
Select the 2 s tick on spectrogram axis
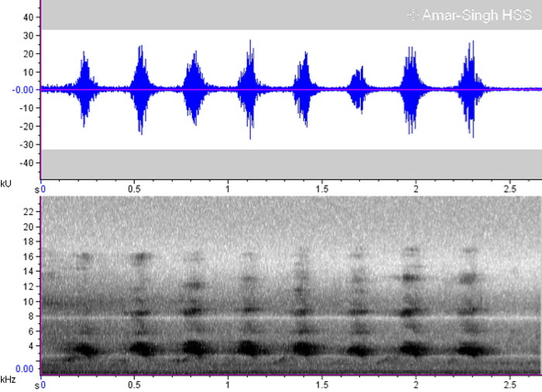pyautogui.click(x=416, y=385)
